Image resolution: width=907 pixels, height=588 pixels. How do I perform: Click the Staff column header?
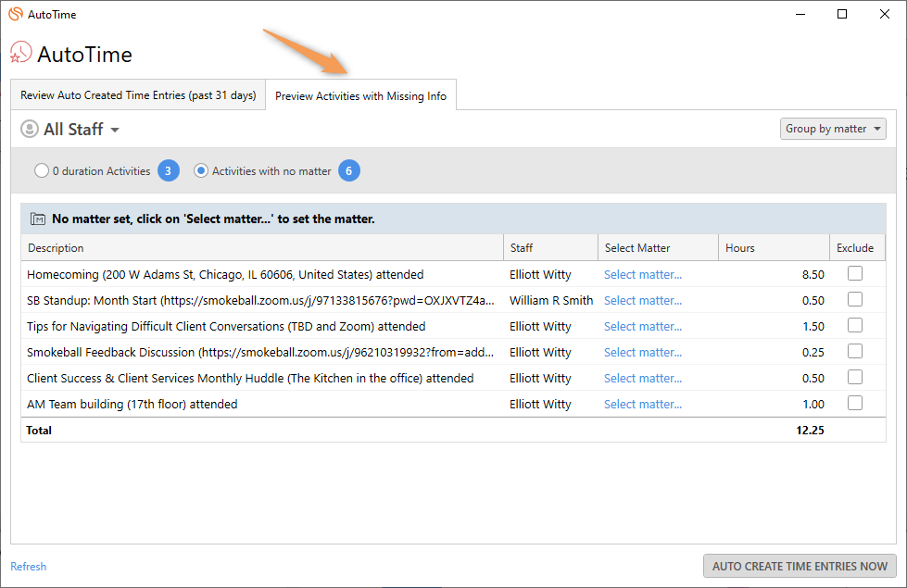[550, 247]
